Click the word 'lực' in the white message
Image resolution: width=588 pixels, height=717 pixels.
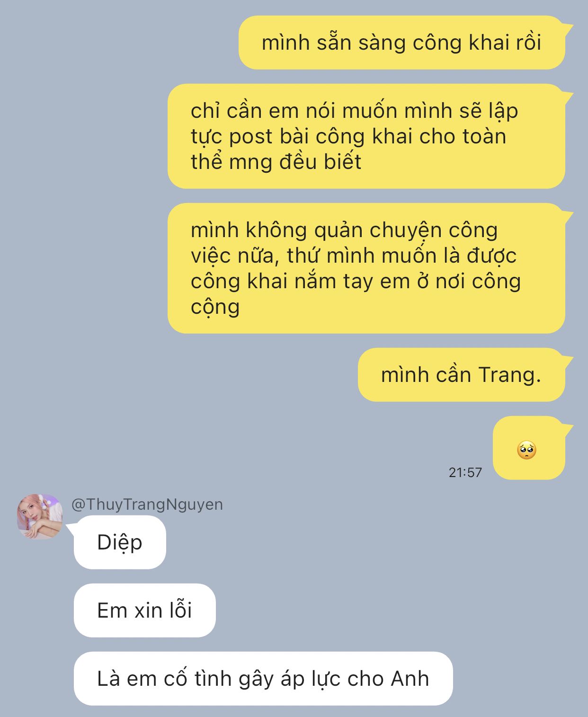(x=327, y=679)
